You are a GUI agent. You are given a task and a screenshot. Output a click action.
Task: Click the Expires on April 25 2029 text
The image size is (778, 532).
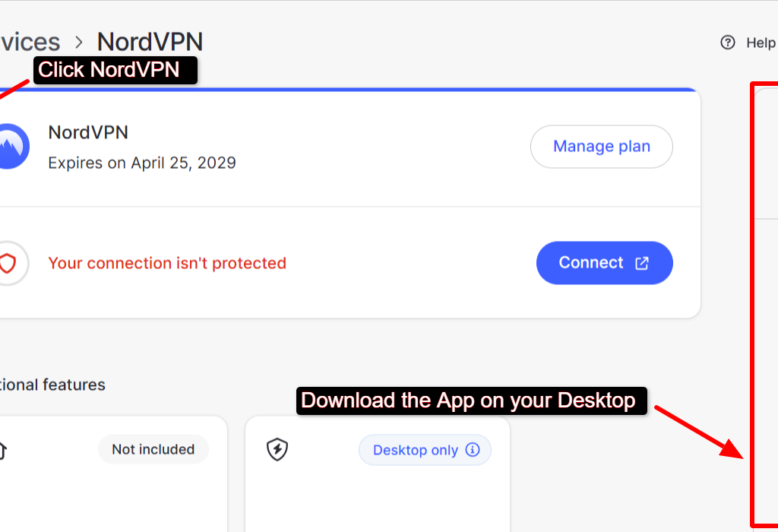click(141, 163)
